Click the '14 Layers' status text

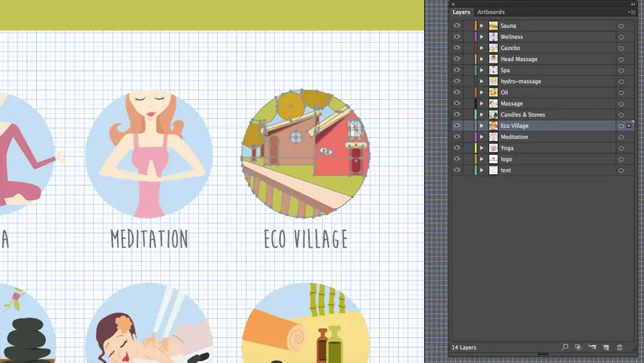point(464,347)
